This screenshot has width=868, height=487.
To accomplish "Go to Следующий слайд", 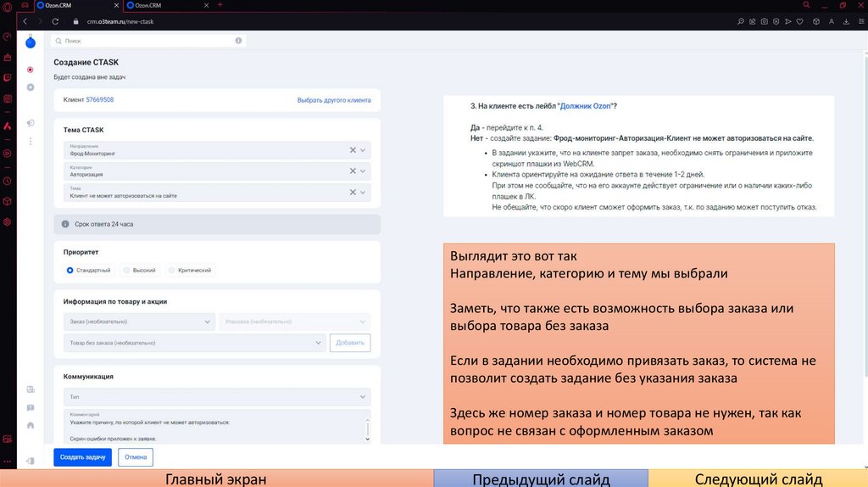I will point(758,479).
